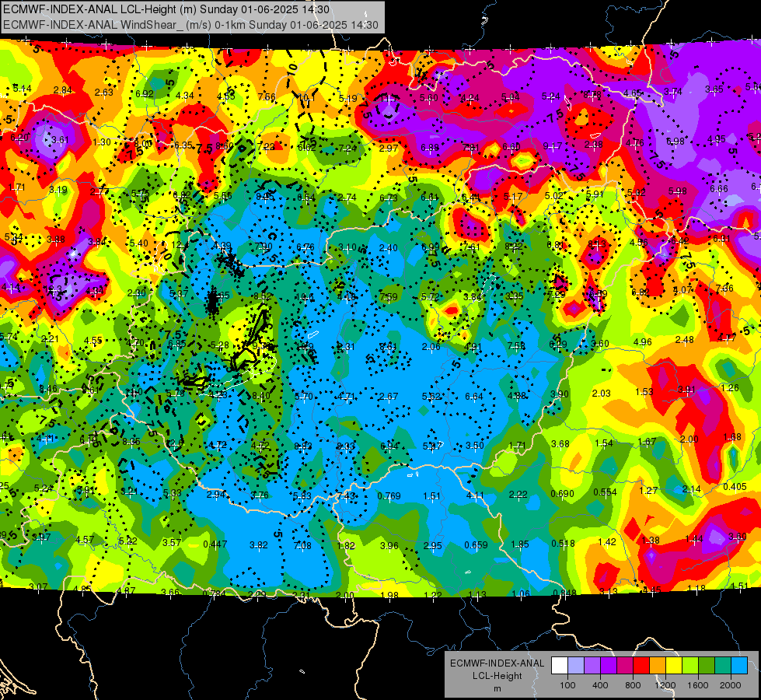Viewport: 761px width, 700px height.
Task: Click the map value 6.88
Action: [430, 148]
